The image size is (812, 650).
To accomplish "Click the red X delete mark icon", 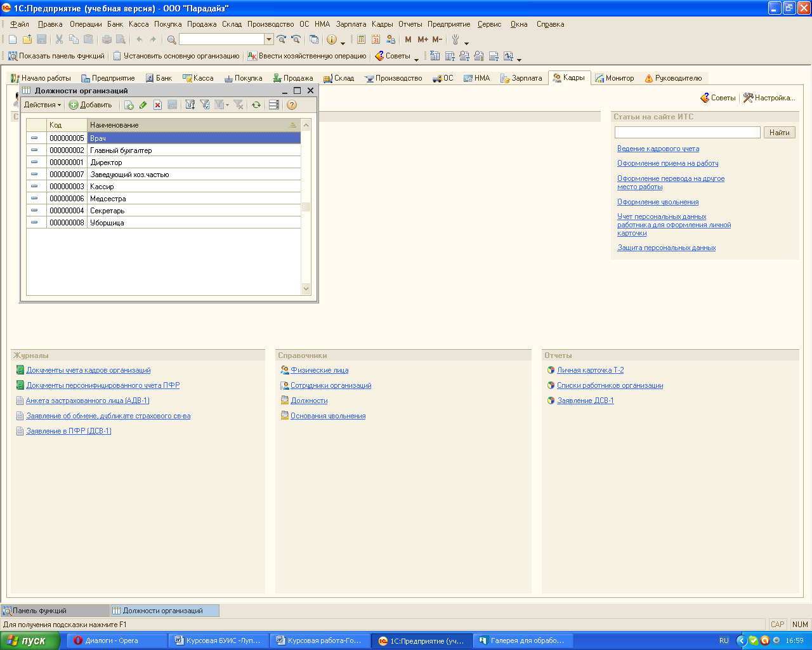I will point(157,105).
